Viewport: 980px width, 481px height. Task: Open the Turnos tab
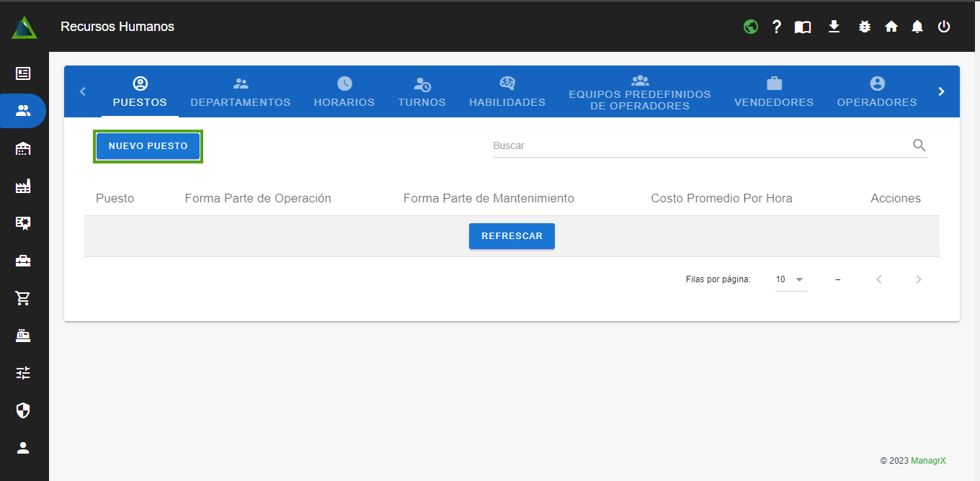pos(422,92)
